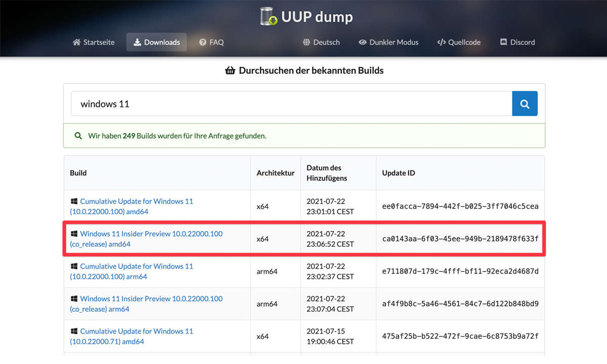Click the update ID starting with e711807d
Screen dimensions: 607x364
pyautogui.click(x=460, y=271)
